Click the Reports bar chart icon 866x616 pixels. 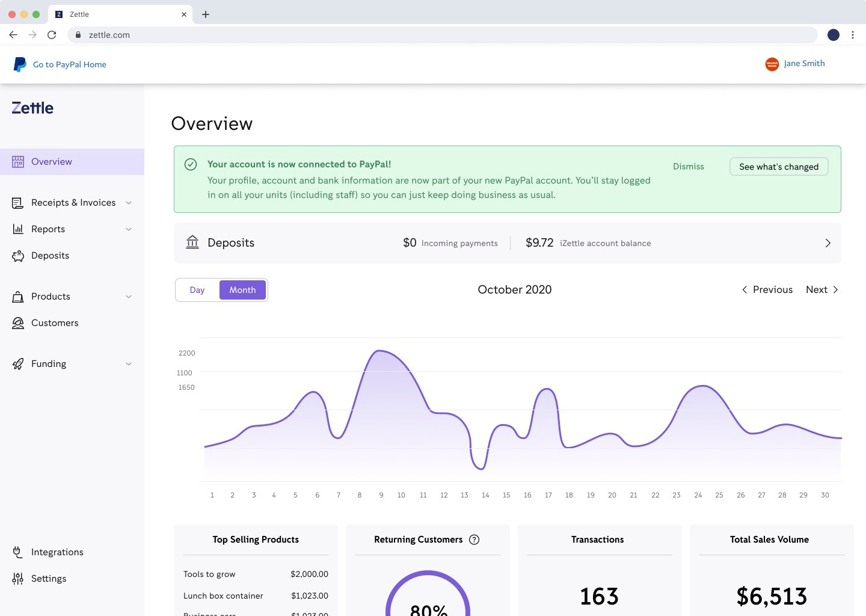pyautogui.click(x=18, y=229)
